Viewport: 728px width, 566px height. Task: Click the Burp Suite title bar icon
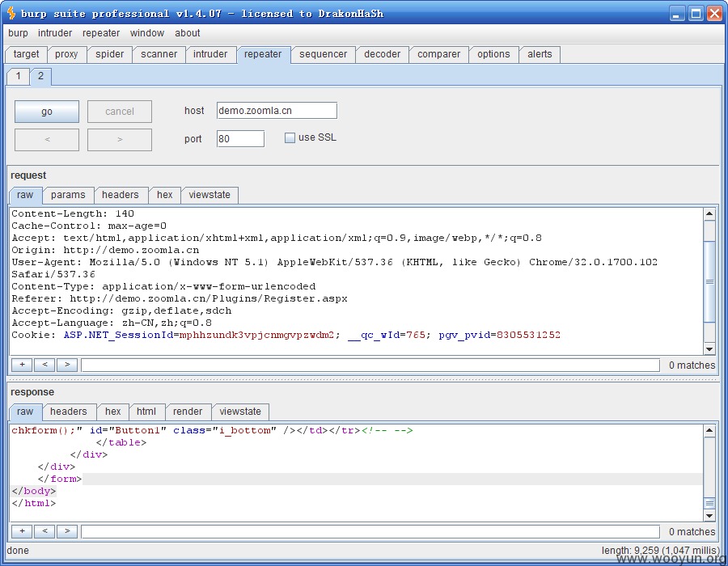[11, 13]
